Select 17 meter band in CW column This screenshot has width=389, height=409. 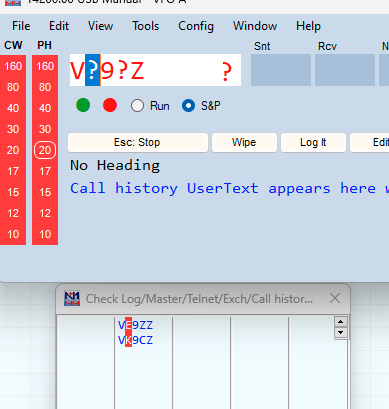tap(13, 171)
